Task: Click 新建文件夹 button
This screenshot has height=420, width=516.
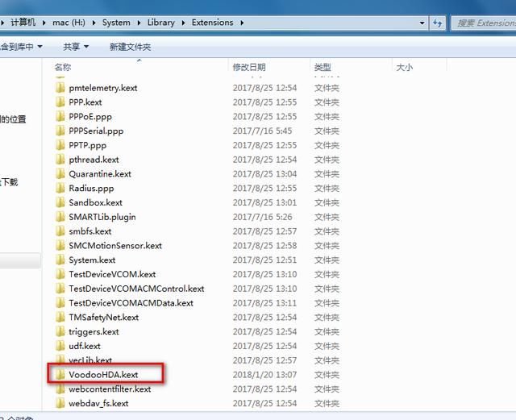Action: click(130, 48)
